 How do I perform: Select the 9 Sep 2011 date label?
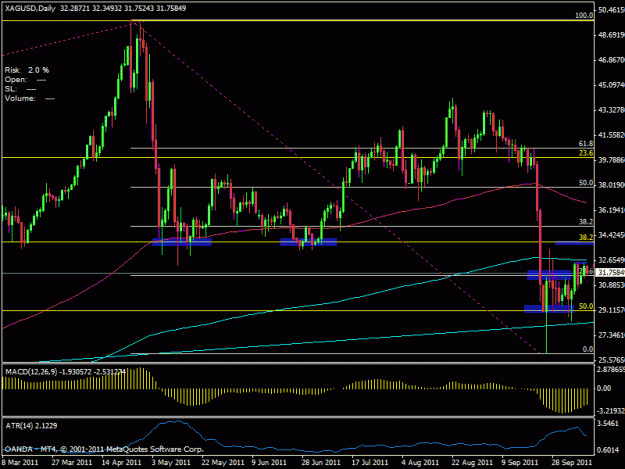coord(520,463)
